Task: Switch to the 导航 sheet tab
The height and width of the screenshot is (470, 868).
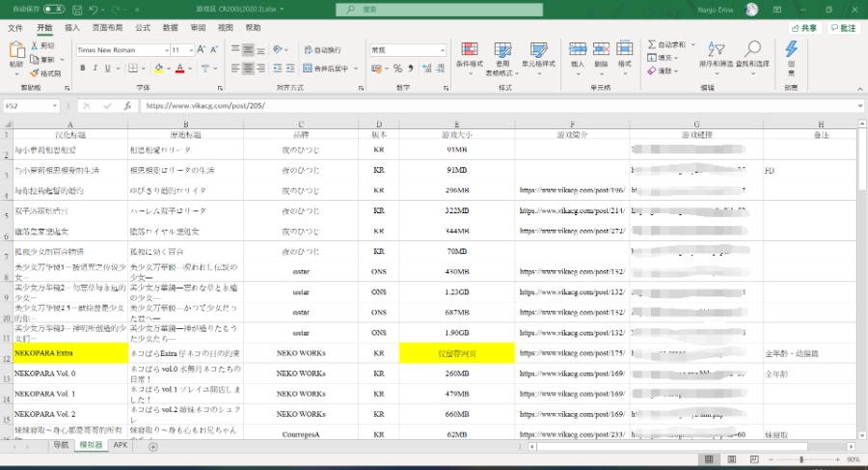Action: (x=61, y=445)
